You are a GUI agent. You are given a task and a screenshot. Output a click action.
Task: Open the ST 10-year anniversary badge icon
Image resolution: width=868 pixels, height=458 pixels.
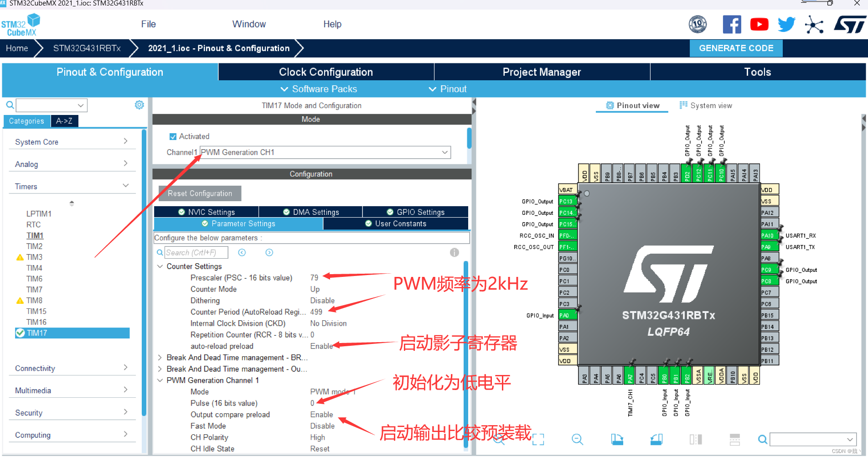pyautogui.click(x=697, y=24)
